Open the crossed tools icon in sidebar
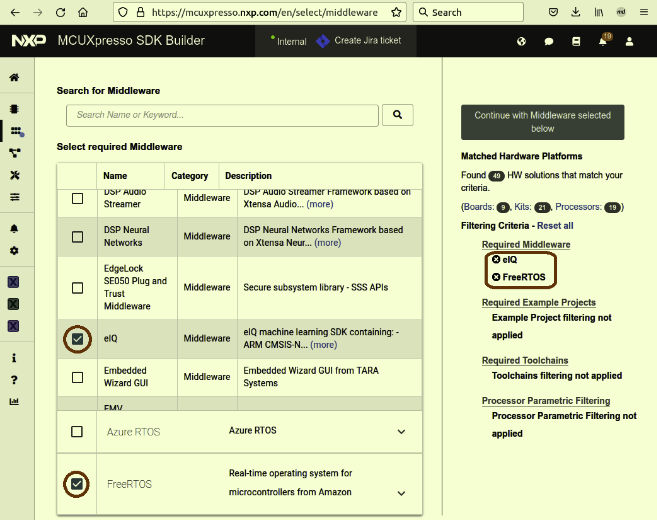 [x=15, y=175]
